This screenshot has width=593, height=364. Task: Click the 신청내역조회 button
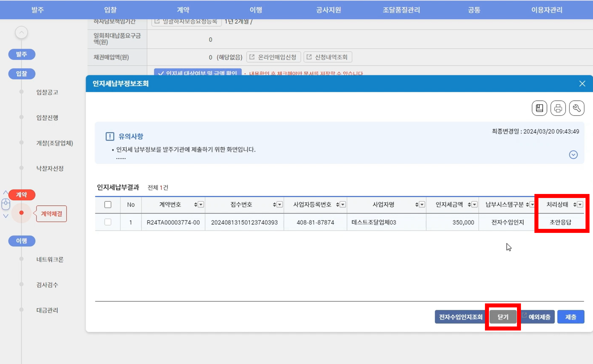click(328, 57)
